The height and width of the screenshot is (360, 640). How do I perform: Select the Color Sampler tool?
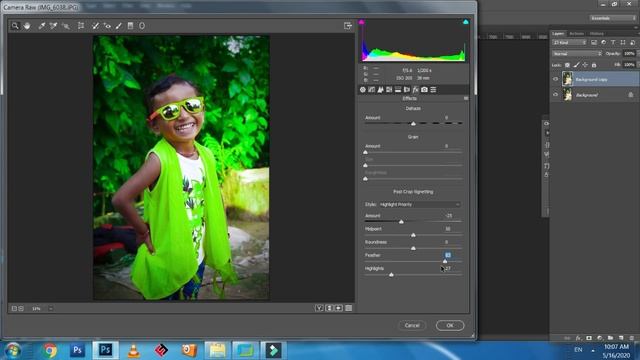53,26
